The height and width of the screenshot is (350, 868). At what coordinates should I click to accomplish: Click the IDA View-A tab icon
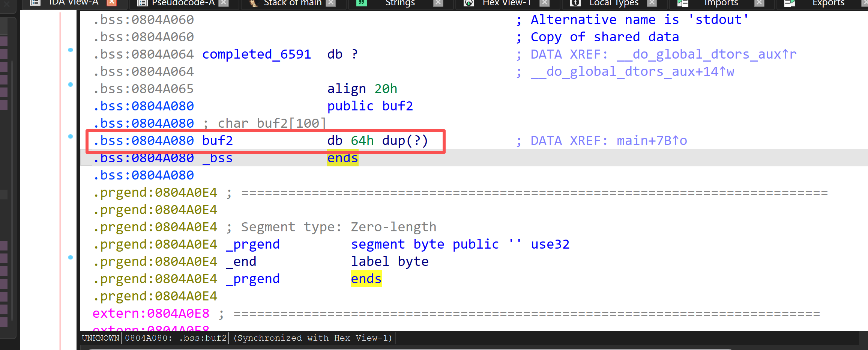tap(35, 3)
